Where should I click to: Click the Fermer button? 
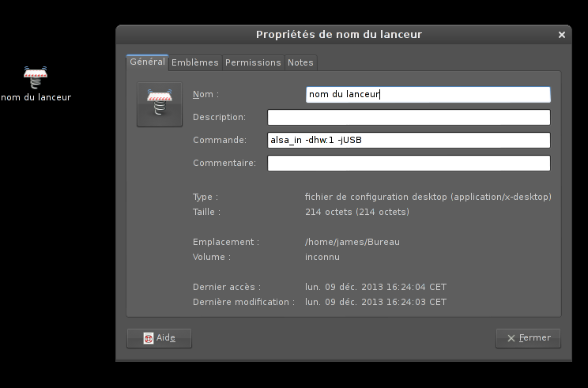529,338
